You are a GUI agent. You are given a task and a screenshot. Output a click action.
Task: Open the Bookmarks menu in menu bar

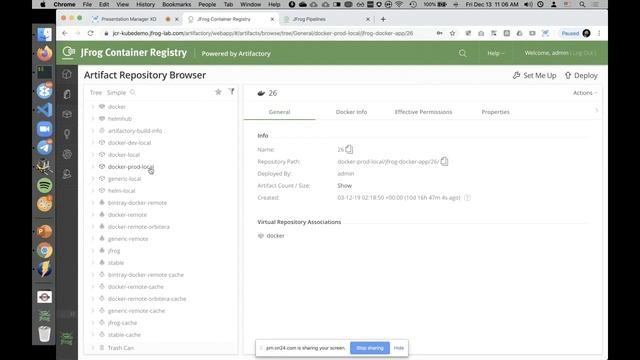click(176, 4)
